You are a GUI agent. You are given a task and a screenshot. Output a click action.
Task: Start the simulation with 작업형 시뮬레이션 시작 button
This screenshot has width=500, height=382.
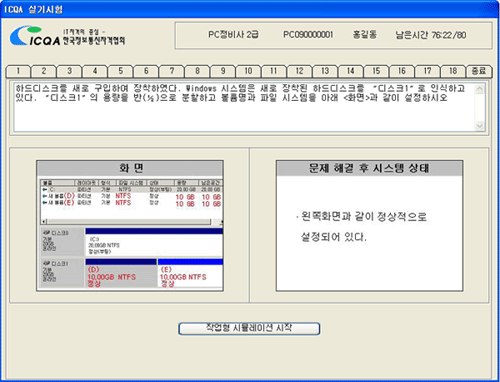[x=249, y=329]
